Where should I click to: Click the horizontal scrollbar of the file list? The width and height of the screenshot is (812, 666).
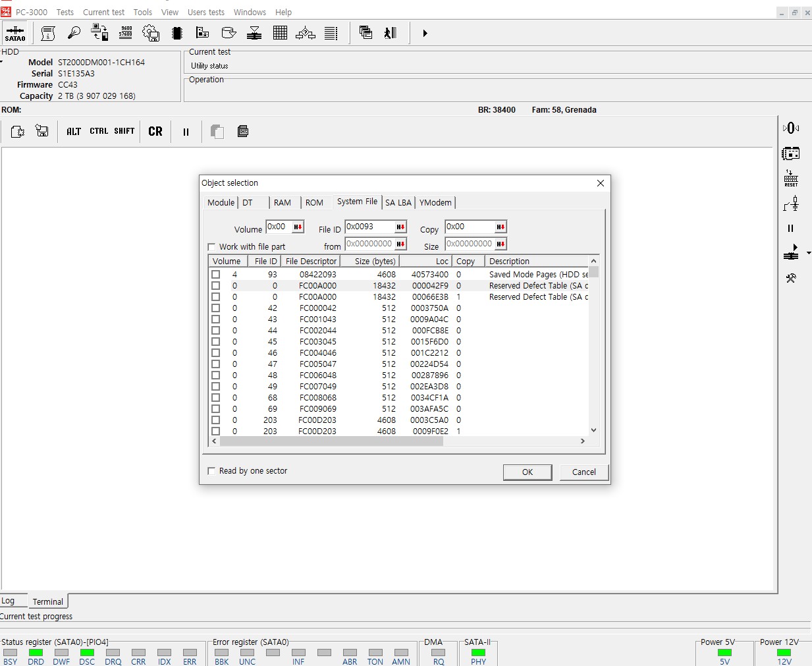pyautogui.click(x=332, y=441)
